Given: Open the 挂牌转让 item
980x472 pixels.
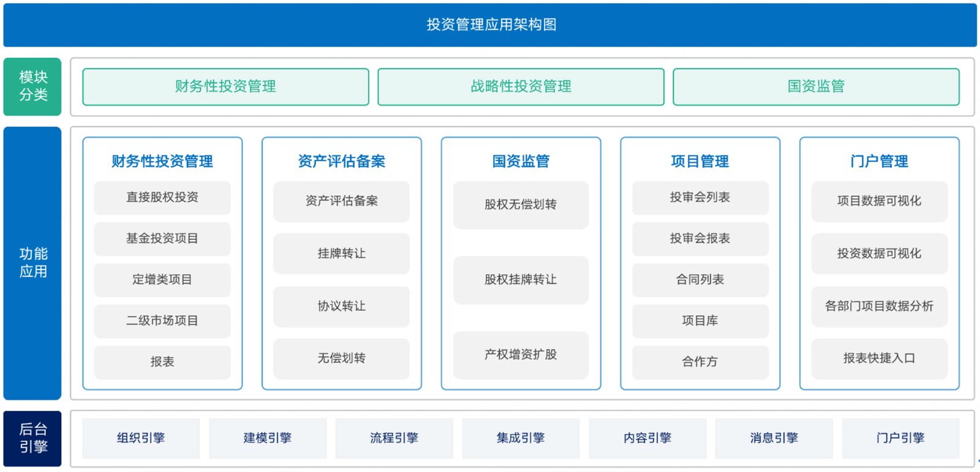Looking at the screenshot, I should point(342,253).
